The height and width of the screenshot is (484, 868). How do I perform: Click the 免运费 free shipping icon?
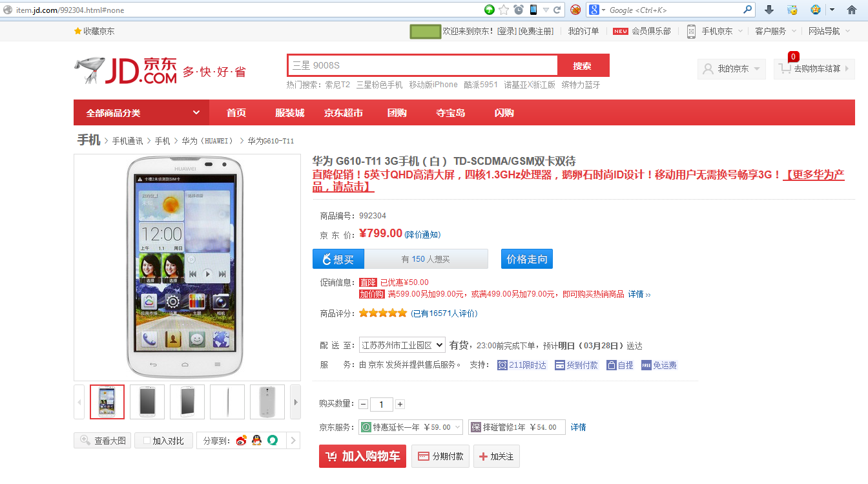pos(646,365)
